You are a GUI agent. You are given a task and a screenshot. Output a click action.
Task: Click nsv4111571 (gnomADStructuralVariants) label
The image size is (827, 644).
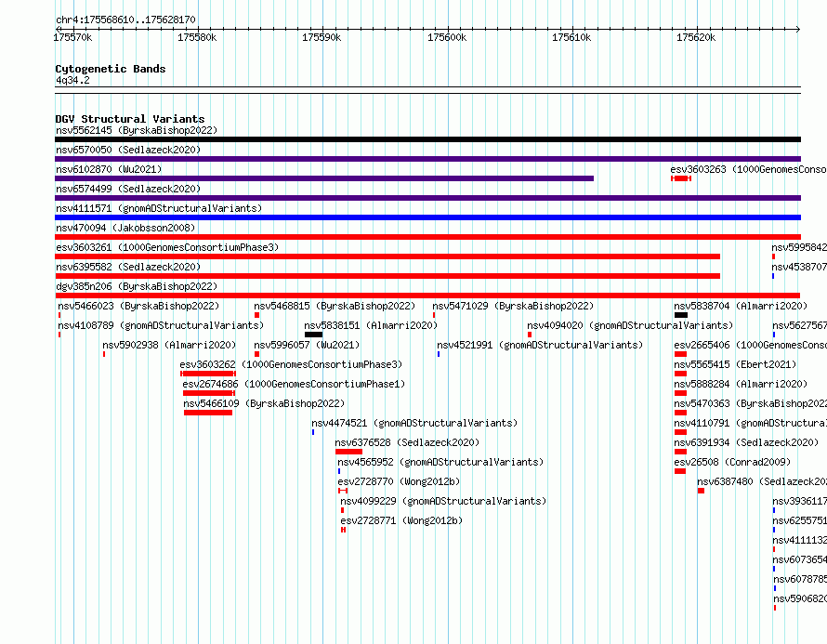click(x=159, y=208)
